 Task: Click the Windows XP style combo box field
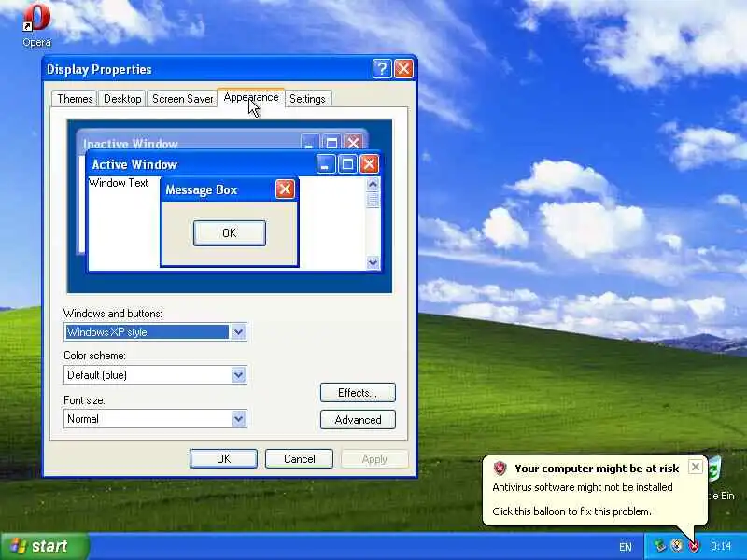point(155,332)
